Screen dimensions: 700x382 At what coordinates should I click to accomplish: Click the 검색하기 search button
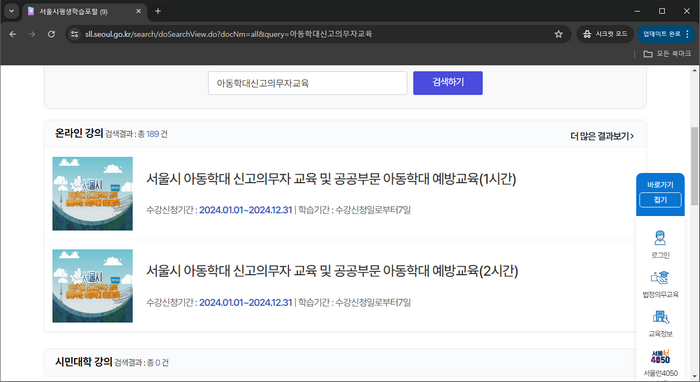click(448, 83)
